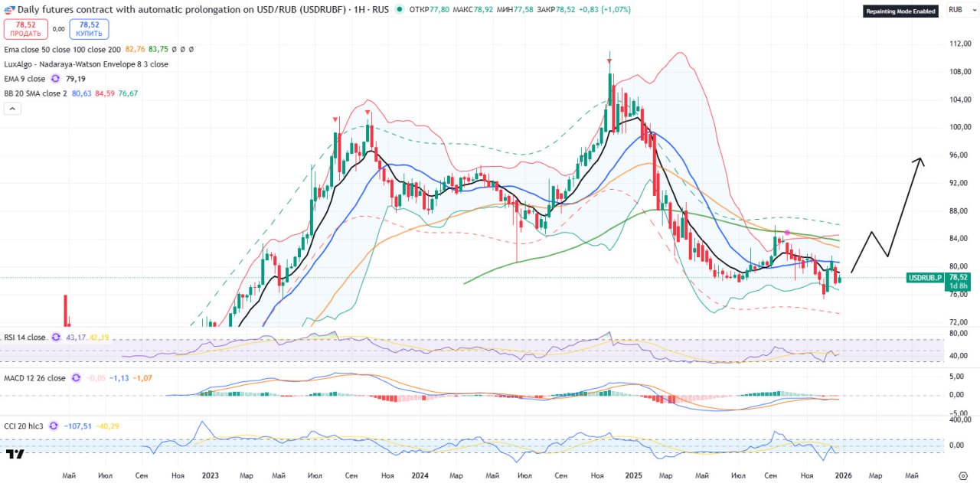Image resolution: width=980 pixels, height=483 pixels.
Task: Click the EMA 9 purple refresh icon
Action: point(55,79)
